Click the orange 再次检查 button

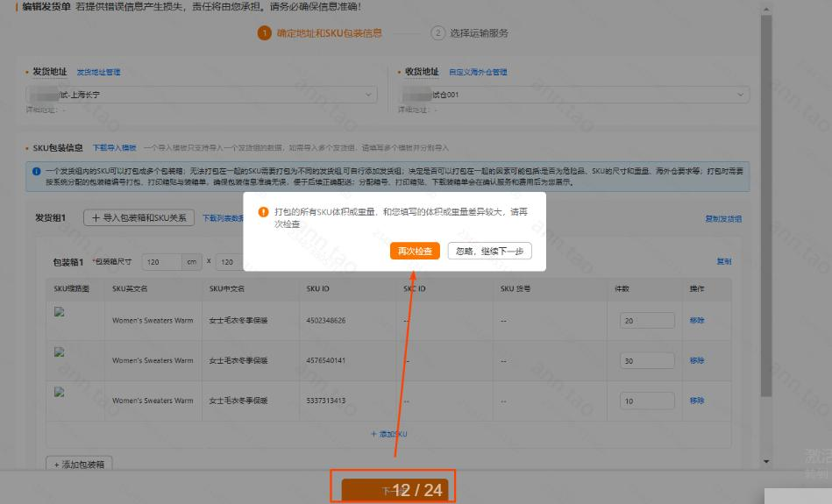pos(414,251)
